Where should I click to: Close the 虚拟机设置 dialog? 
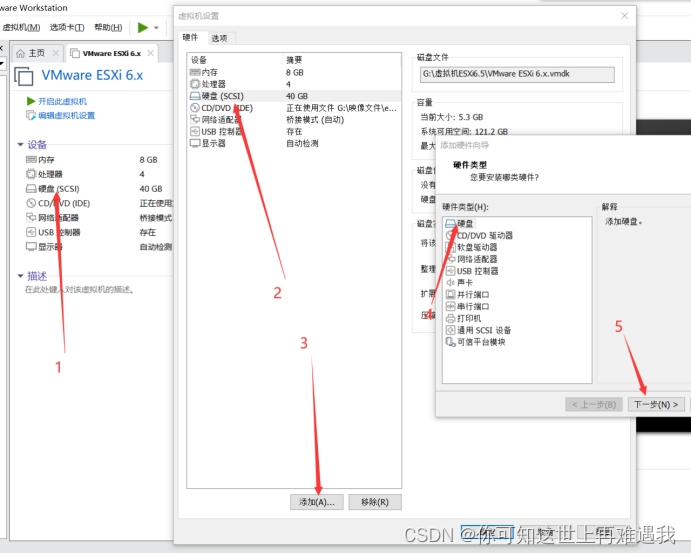pos(624,16)
